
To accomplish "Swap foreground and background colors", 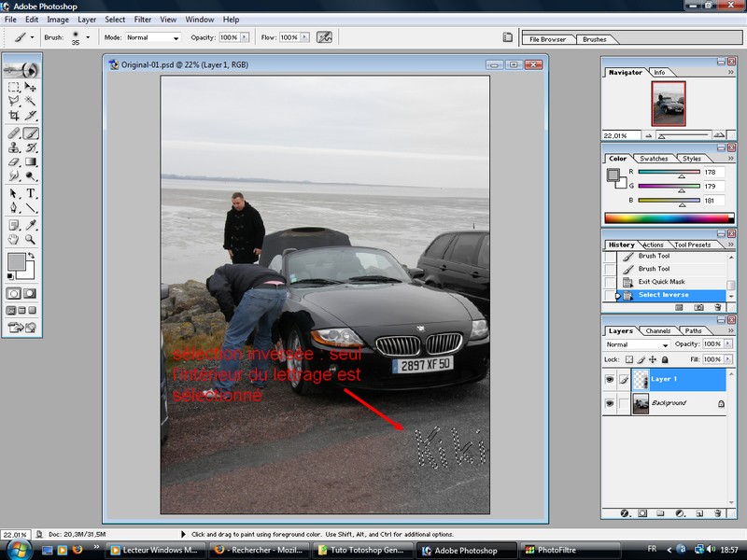I will point(32,256).
